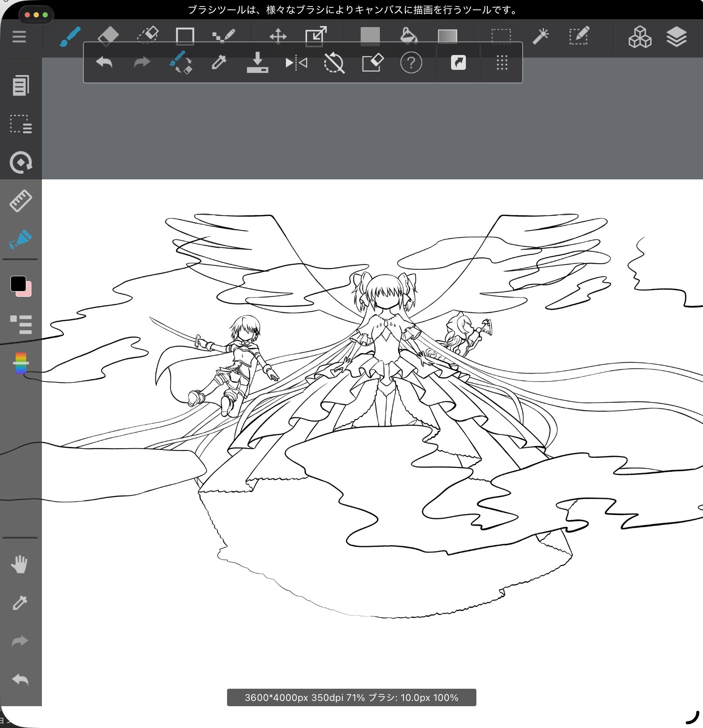Open the Layers panel icon
The height and width of the screenshot is (728, 703).
[x=676, y=37]
